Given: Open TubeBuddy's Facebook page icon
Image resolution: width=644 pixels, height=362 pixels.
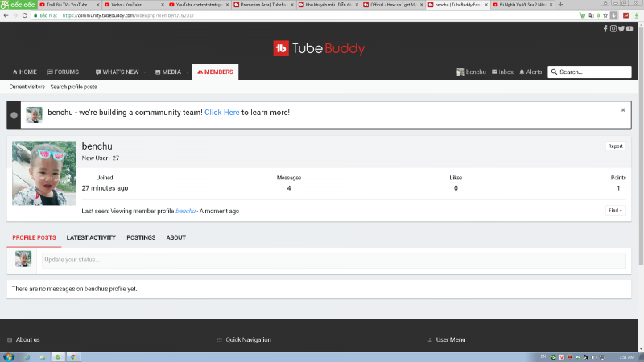Looking at the screenshot, I should (605, 28).
